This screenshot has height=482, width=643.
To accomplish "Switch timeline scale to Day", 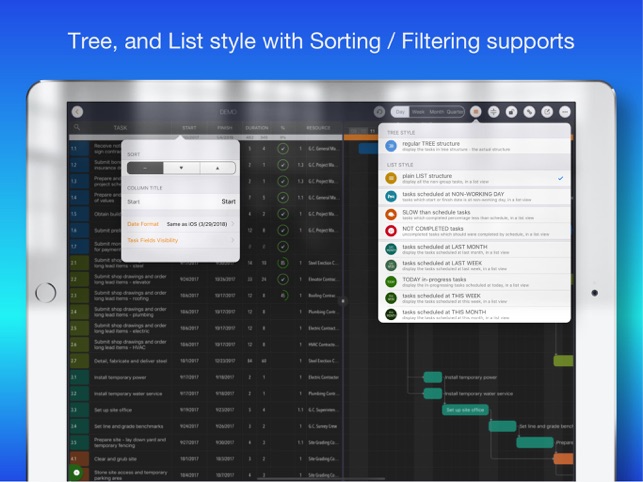I will [400, 112].
